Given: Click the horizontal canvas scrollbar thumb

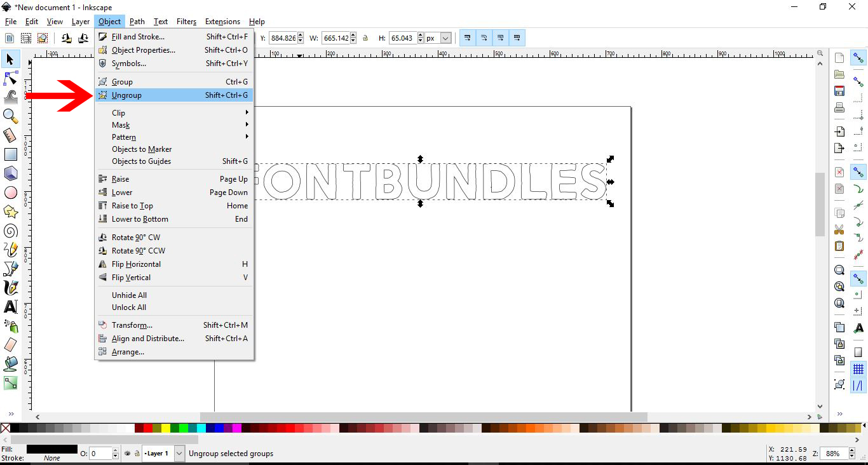Looking at the screenshot, I should 424,417.
